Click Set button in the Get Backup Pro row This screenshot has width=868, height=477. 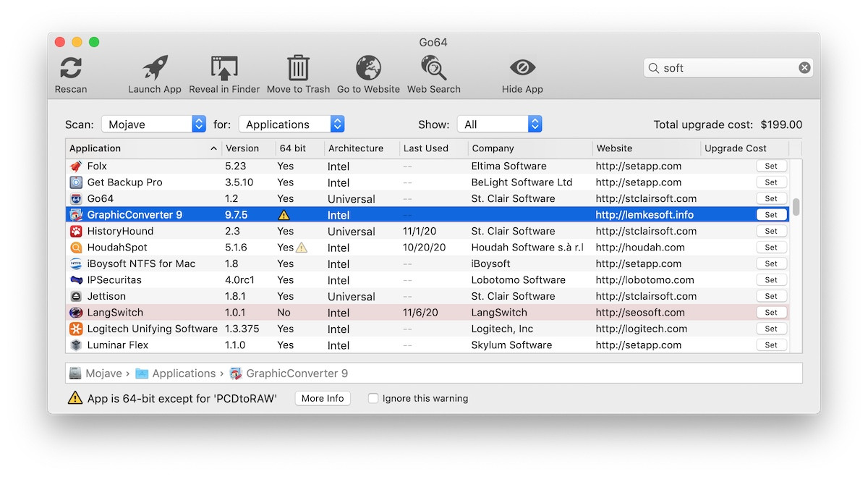click(x=771, y=182)
